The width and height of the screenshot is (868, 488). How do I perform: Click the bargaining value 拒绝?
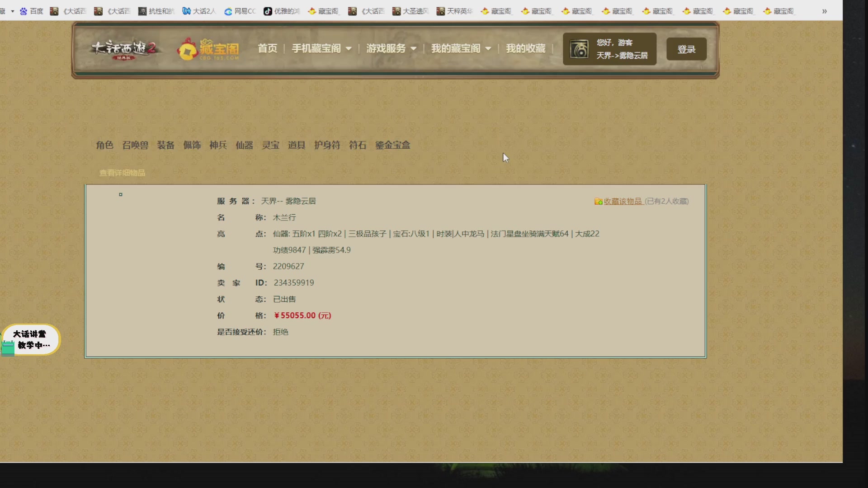pyautogui.click(x=280, y=332)
